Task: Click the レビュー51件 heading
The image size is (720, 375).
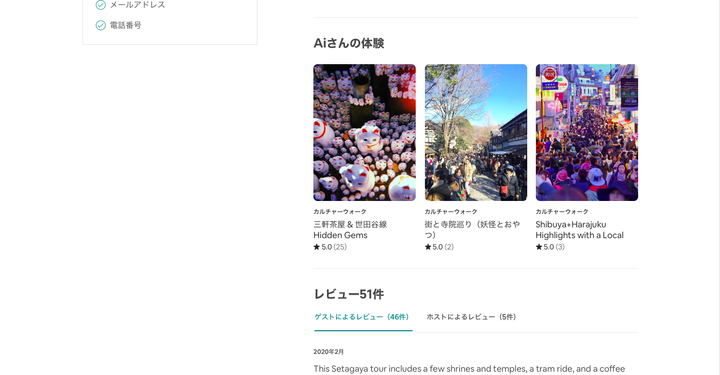Action: 349,294
